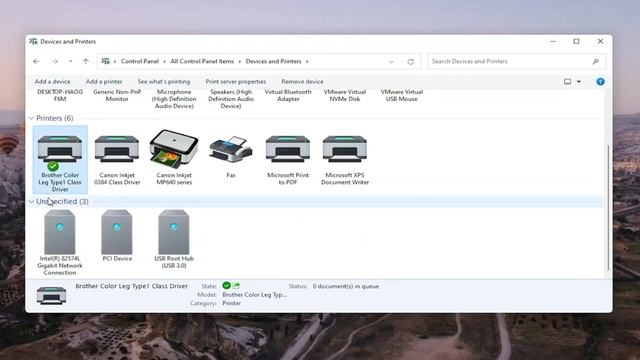
Task: Select the Generic Non-PnP Monitor label
Action: click(117, 96)
